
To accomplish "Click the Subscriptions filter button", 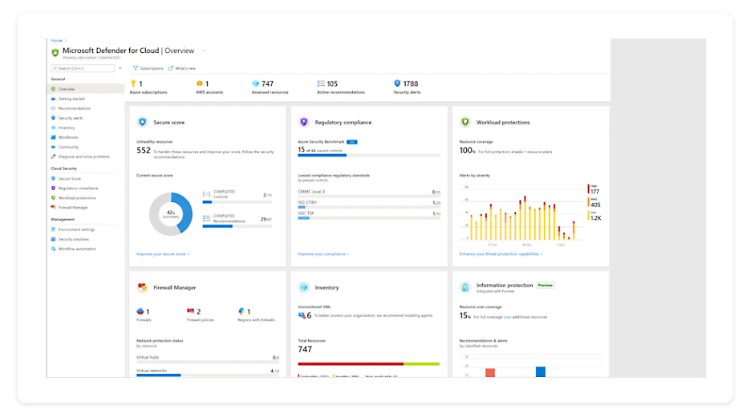I will click(148, 68).
